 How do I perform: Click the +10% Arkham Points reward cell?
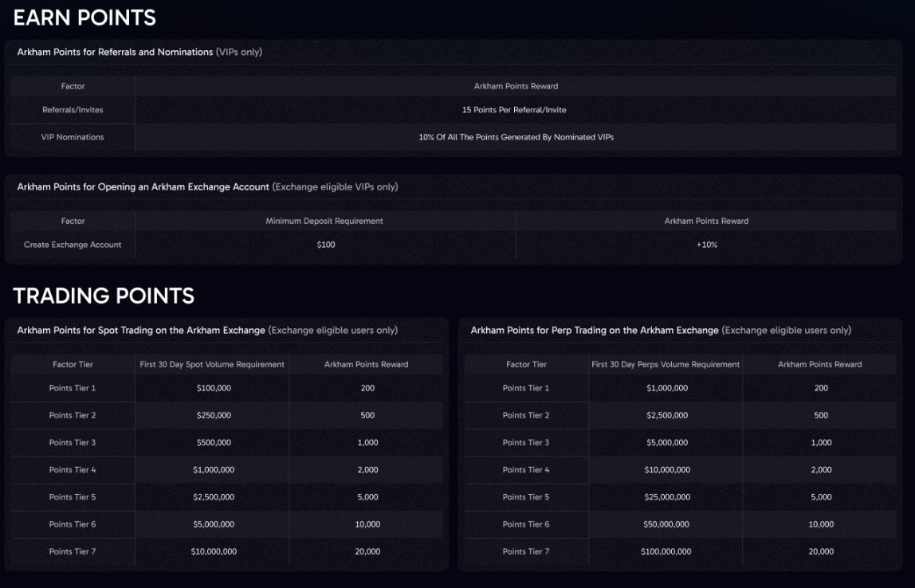pos(707,245)
